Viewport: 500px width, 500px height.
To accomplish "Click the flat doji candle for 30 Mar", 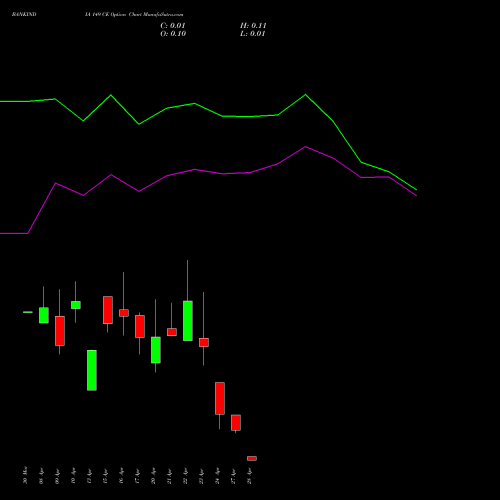I will [x=28, y=312].
